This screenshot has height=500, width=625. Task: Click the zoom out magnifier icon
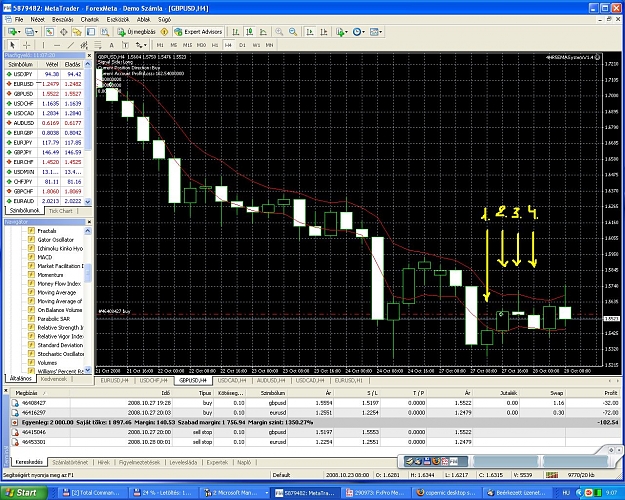point(293,32)
